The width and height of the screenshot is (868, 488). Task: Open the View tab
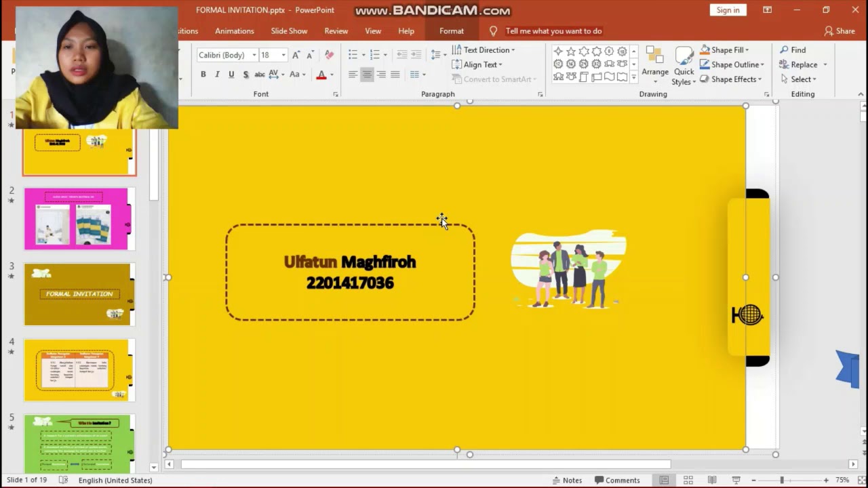click(x=373, y=31)
